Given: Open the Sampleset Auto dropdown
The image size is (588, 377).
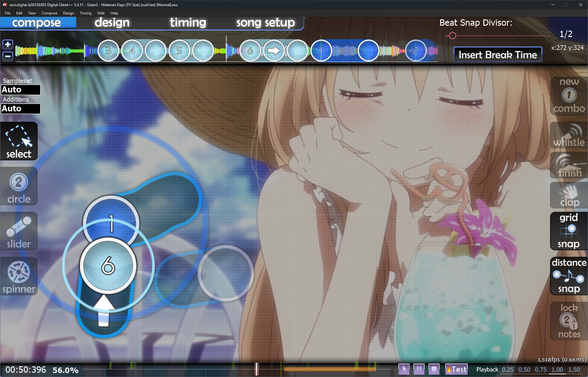Looking at the screenshot, I should click(20, 90).
